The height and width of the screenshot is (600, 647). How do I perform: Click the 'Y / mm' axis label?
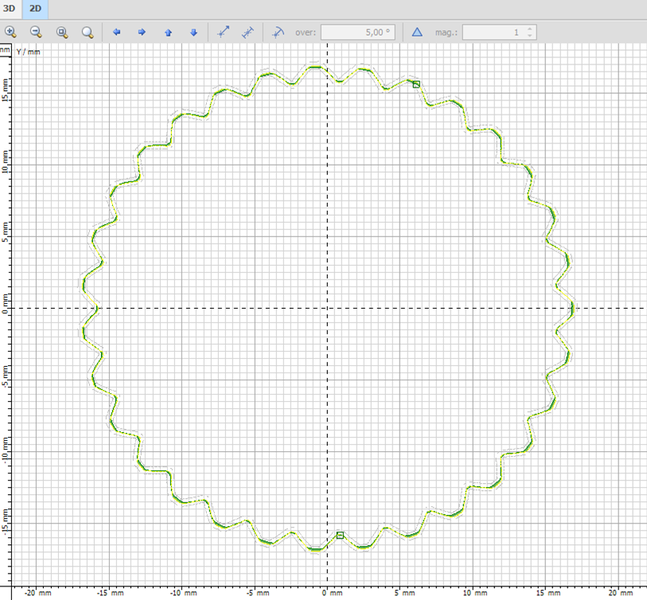[x=28, y=52]
